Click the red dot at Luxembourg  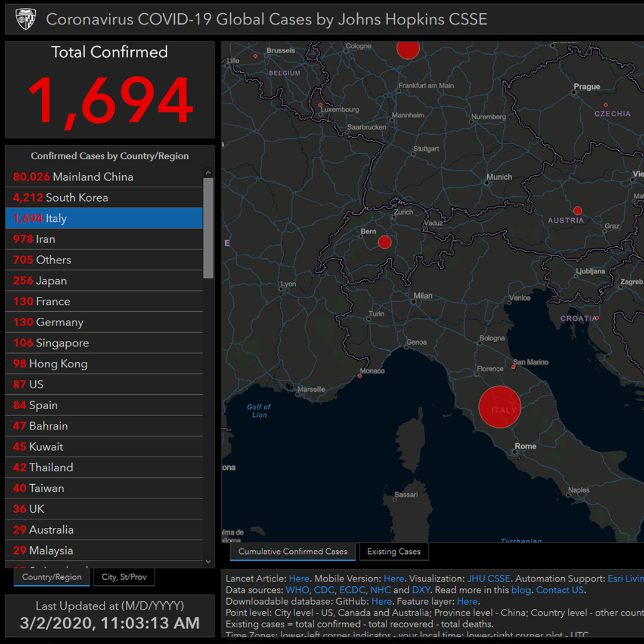(x=320, y=105)
